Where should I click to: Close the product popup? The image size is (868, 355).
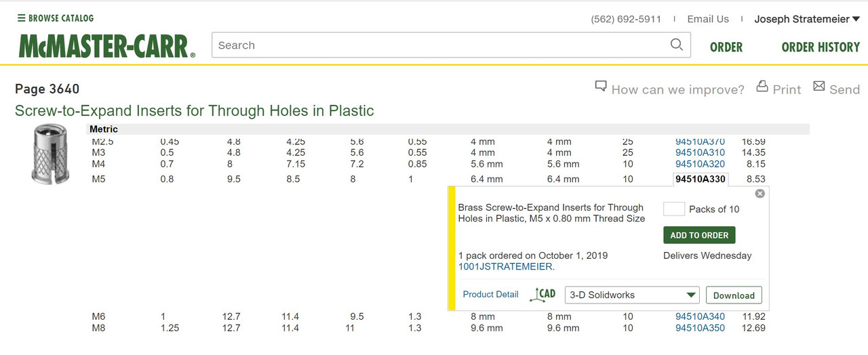(x=759, y=194)
